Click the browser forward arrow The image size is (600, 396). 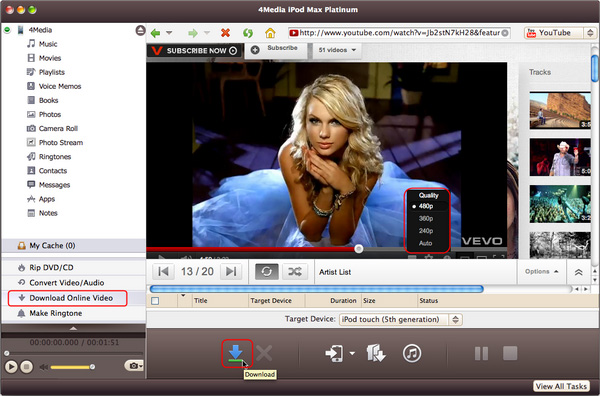(x=193, y=33)
